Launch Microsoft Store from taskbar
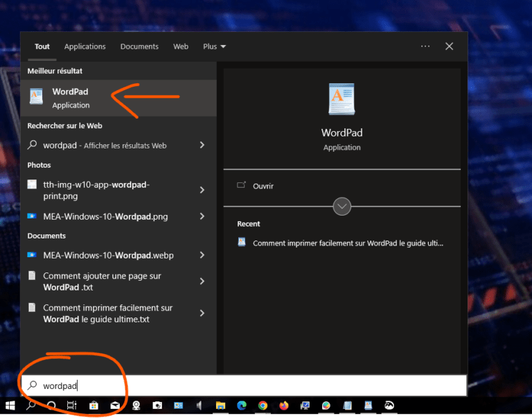 (94, 406)
